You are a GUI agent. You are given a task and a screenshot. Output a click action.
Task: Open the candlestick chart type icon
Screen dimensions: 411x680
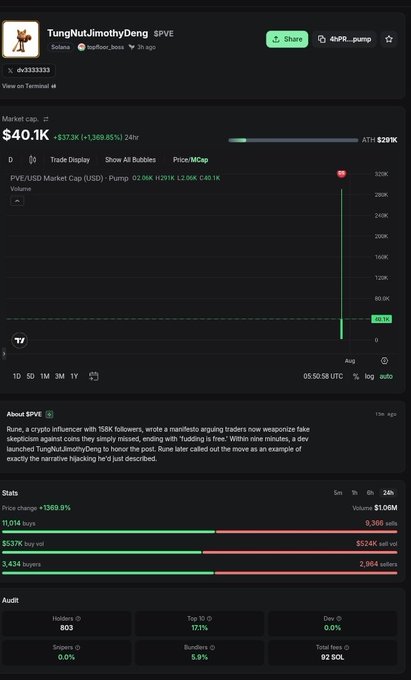[x=32, y=160]
